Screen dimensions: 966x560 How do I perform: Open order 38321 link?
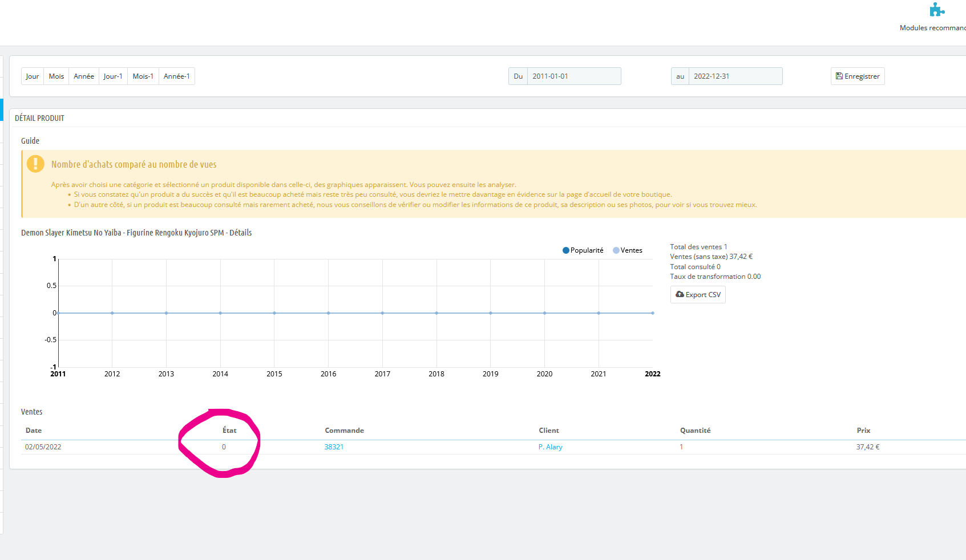coord(334,447)
